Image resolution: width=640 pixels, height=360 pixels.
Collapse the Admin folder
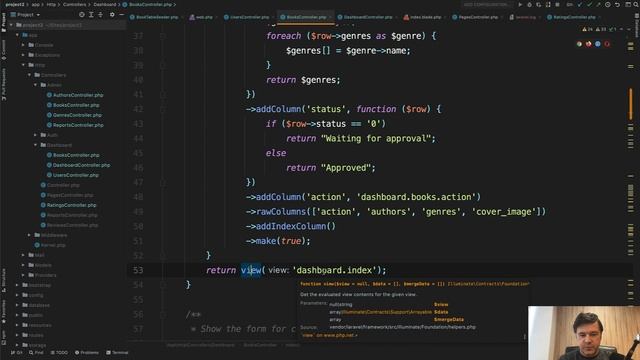click(36, 85)
